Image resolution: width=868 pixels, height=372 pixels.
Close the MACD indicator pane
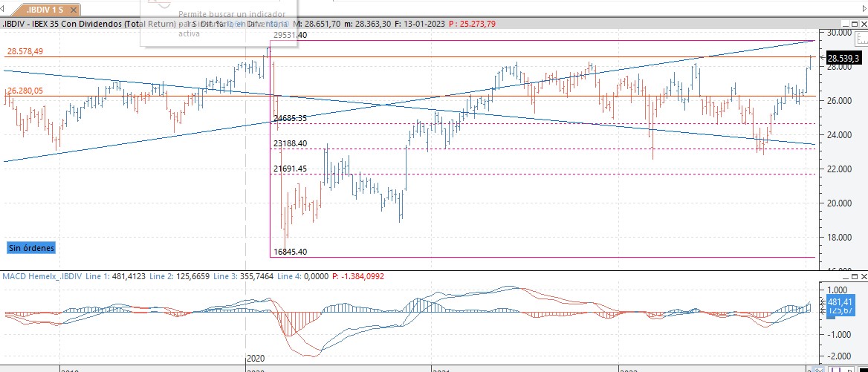pos(863,275)
